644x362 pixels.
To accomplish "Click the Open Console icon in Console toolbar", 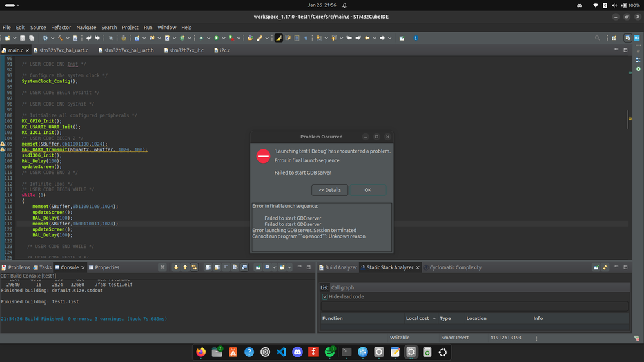I will click(282, 267).
